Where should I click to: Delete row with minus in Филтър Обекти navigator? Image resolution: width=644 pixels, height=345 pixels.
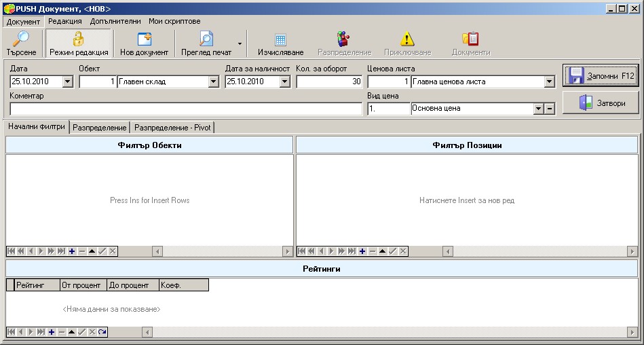82,251
